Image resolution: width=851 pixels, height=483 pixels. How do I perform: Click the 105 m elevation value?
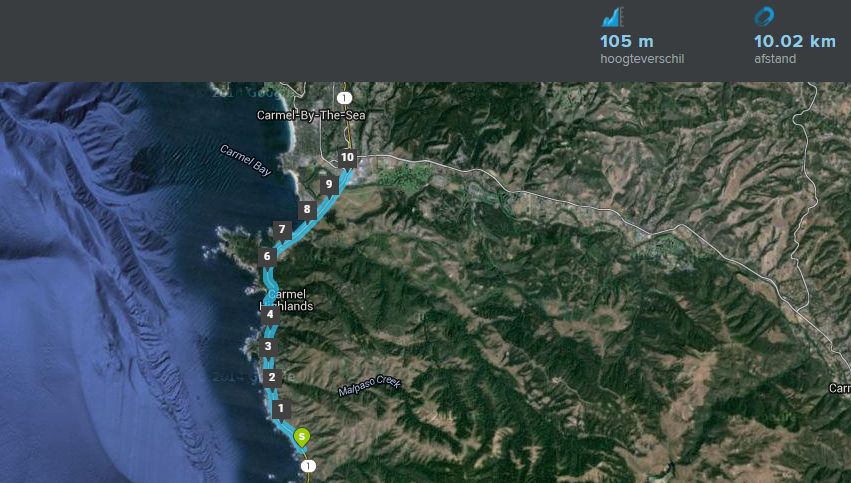(627, 41)
